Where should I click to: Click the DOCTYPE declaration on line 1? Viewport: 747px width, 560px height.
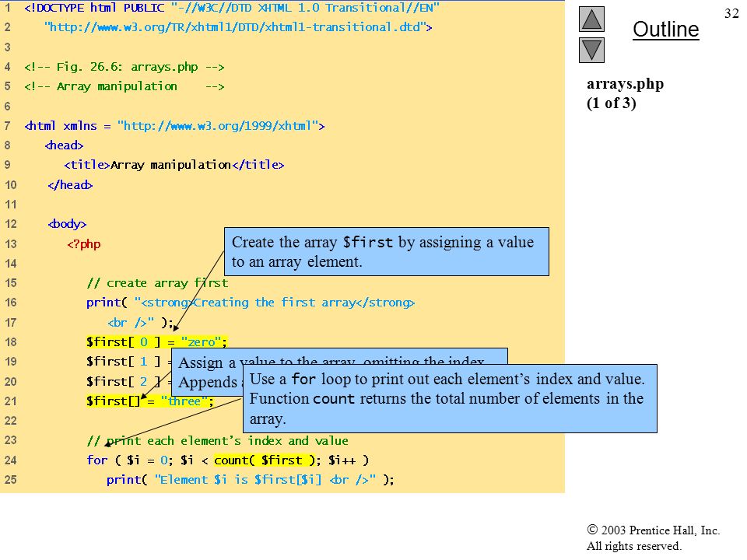tap(232, 8)
